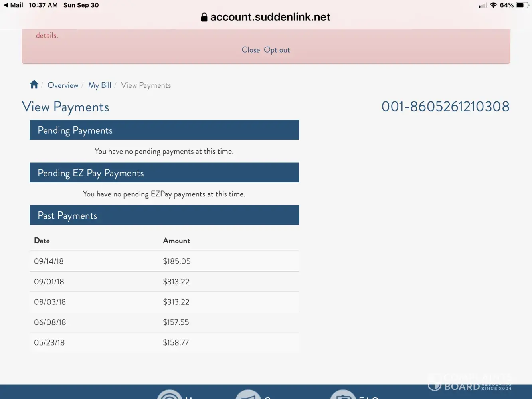Select the $157.55 payment amount

pyautogui.click(x=176, y=322)
